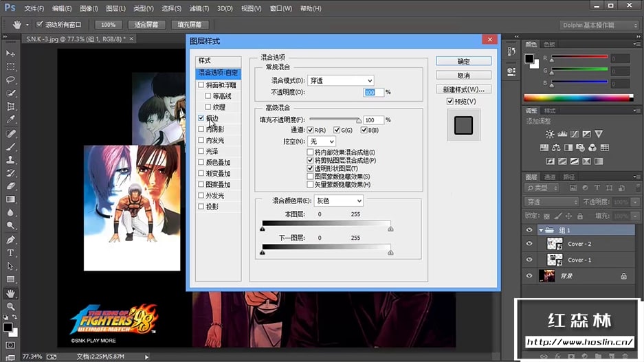Select the Eraser tool
The width and height of the screenshot is (644, 362).
(x=11, y=186)
